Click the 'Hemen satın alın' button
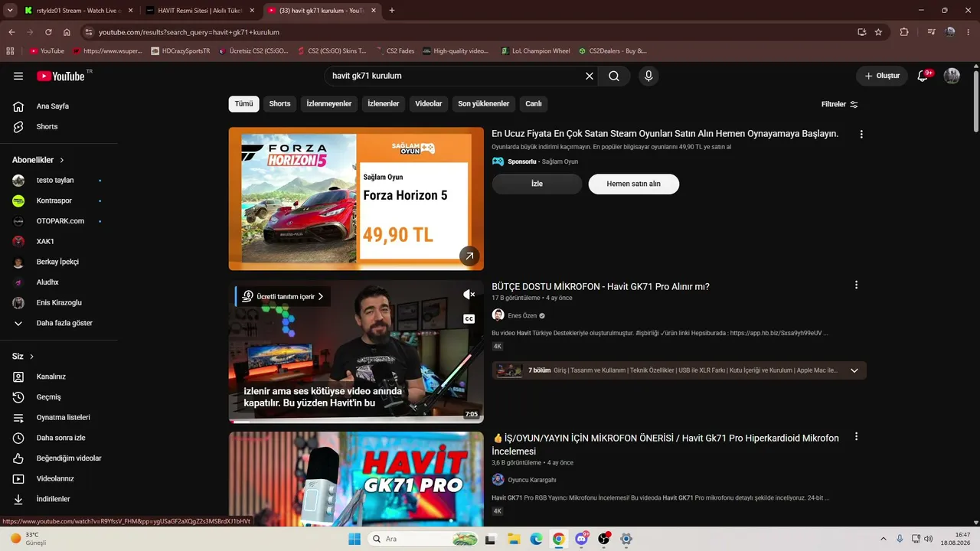The width and height of the screenshot is (980, 551). pyautogui.click(x=633, y=184)
